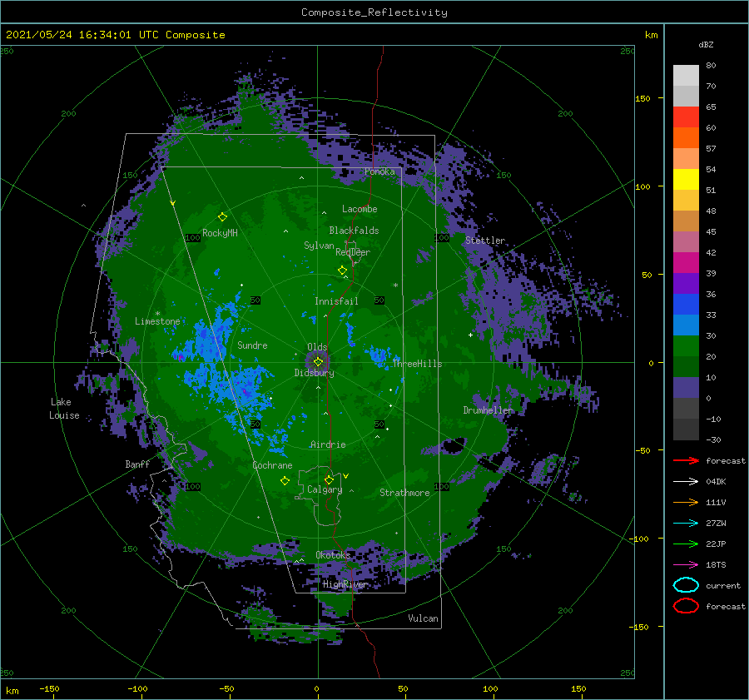The height and width of the screenshot is (700, 749).
Task: Select the green 22JP arrow symbol
Action: click(686, 544)
